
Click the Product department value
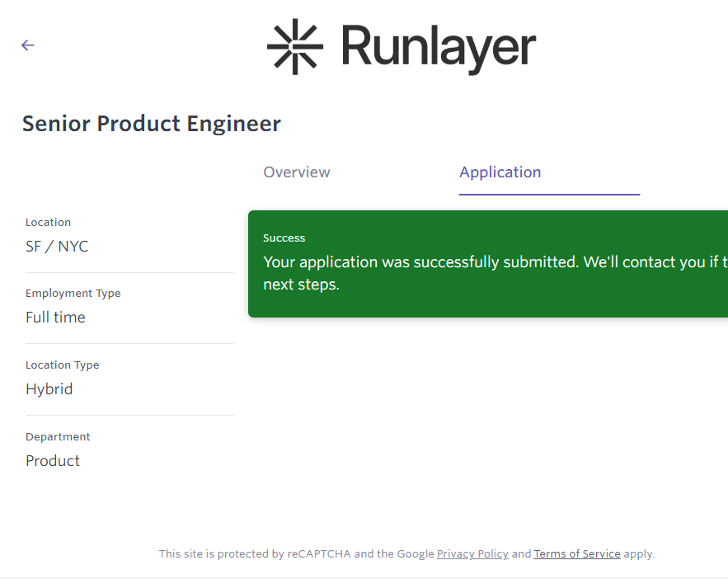pyautogui.click(x=53, y=461)
